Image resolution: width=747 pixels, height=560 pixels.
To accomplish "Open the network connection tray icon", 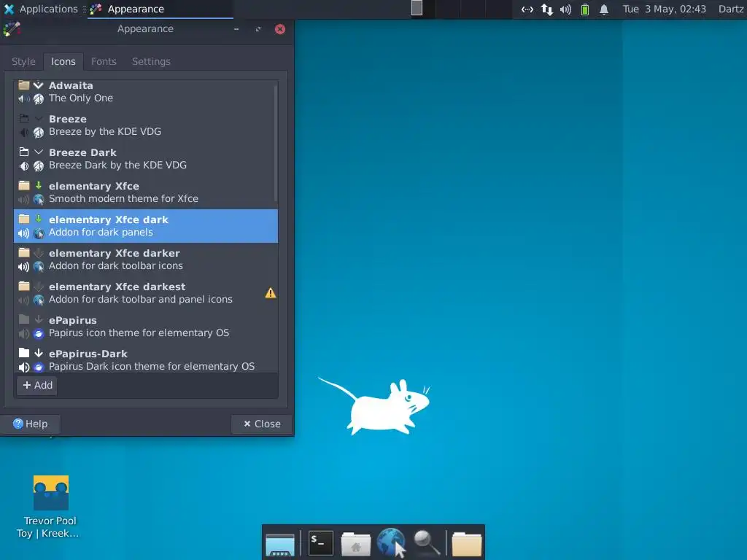I will [x=527, y=9].
